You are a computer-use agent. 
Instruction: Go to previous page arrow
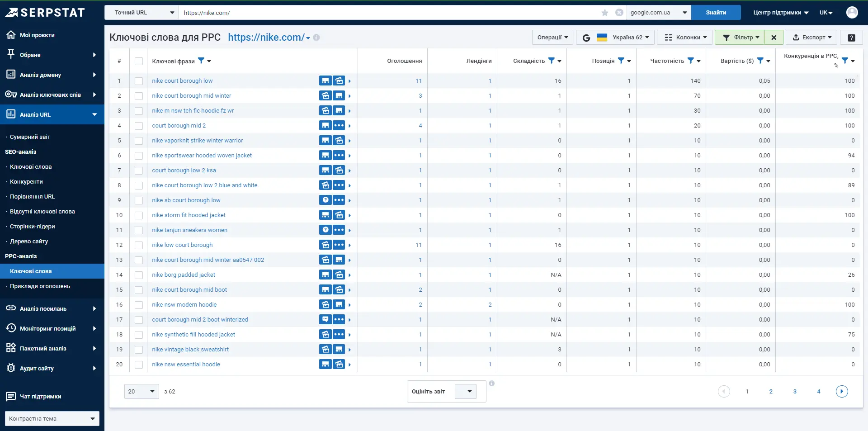724,391
